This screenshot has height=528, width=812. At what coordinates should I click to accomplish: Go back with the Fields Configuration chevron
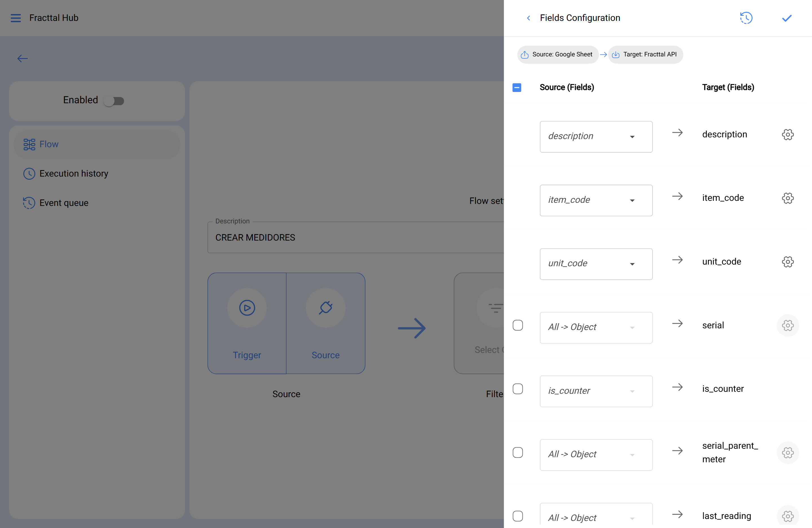(x=528, y=18)
